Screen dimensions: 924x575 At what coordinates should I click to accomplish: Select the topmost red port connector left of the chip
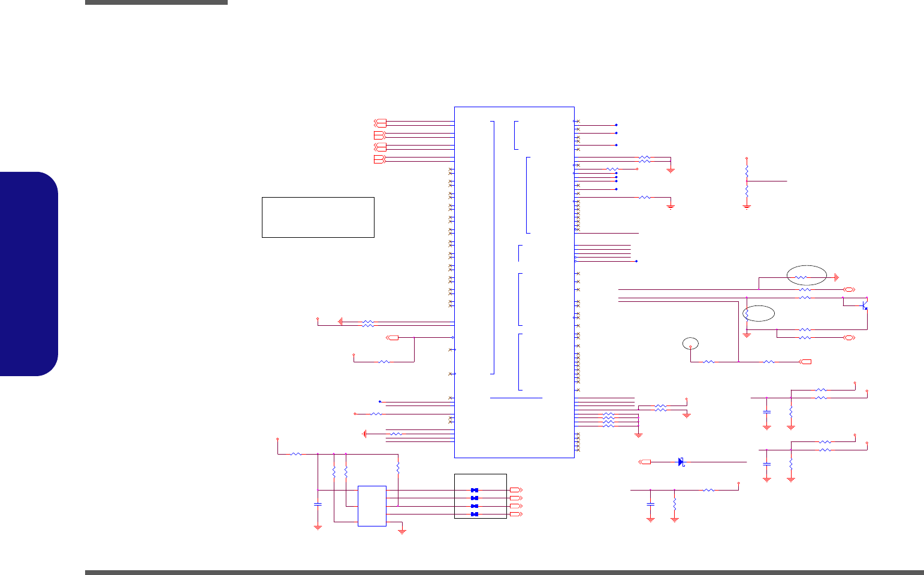381,122
